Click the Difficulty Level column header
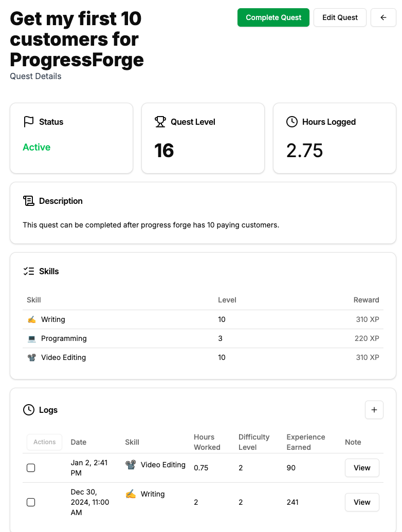 [x=254, y=442]
